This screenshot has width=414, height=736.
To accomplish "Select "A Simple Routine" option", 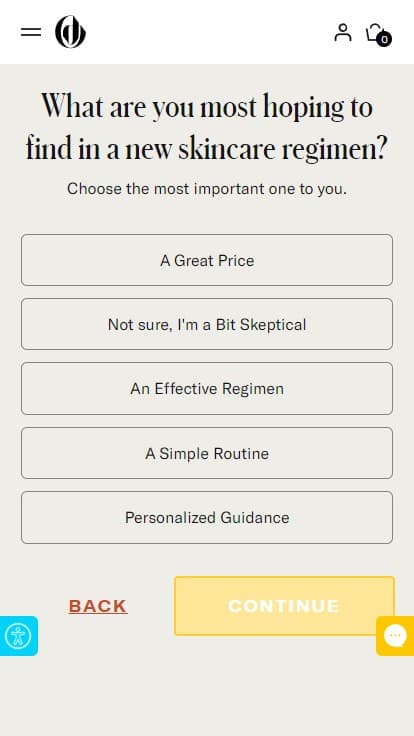I will coord(207,453).
